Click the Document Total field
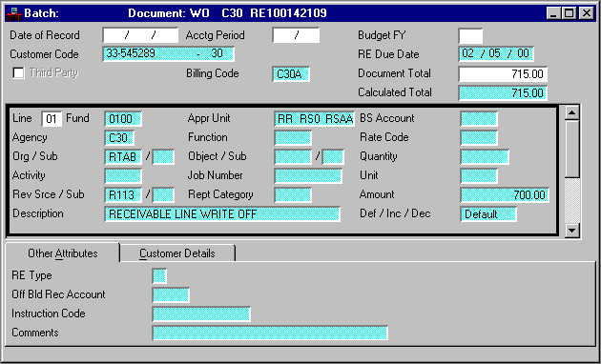601x364 pixels. 503,74
